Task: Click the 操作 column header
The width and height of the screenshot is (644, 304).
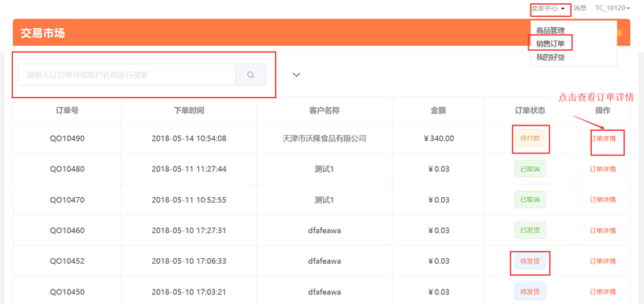Action: (603, 110)
